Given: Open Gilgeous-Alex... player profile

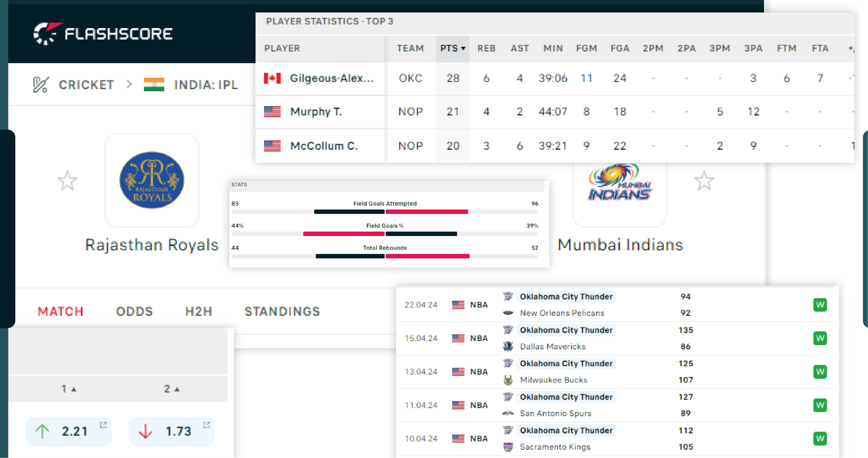Looking at the screenshot, I should point(332,78).
